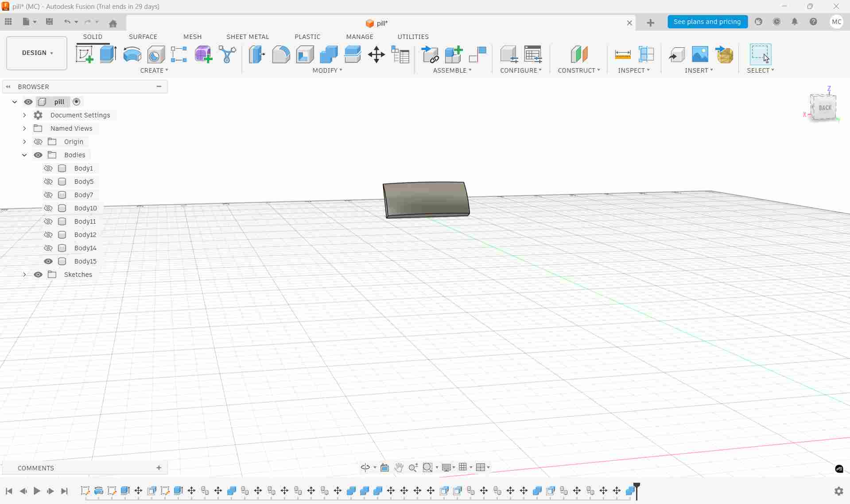Open the Extrude tool

point(108,54)
